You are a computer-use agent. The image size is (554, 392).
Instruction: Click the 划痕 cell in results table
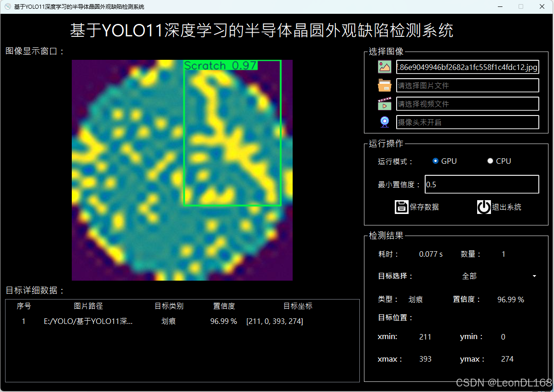pyautogui.click(x=169, y=322)
